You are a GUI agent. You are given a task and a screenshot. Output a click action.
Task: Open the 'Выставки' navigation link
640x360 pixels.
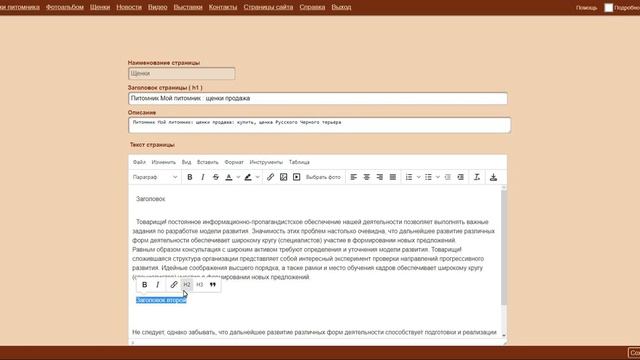click(188, 7)
